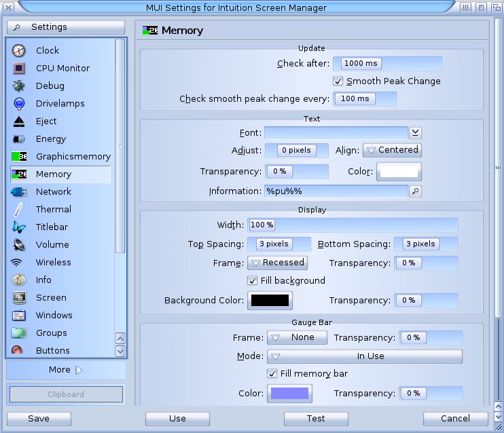Select the Screen monitor icon

pyautogui.click(x=19, y=297)
